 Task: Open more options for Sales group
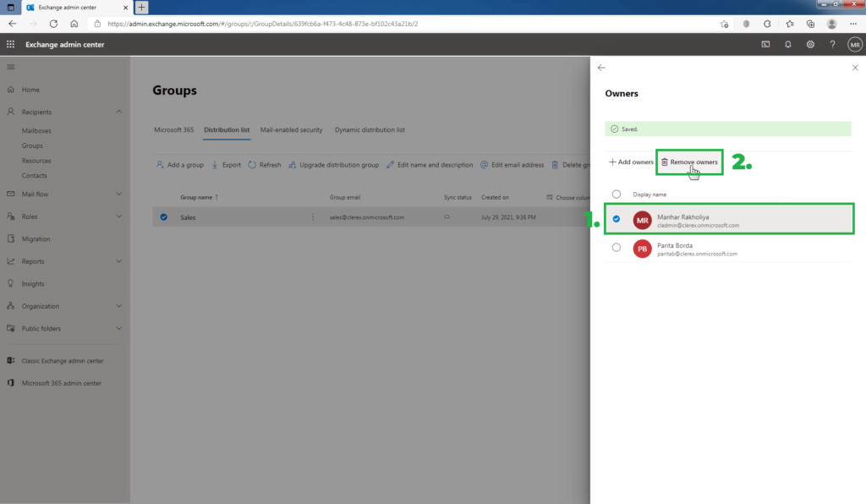tap(313, 217)
